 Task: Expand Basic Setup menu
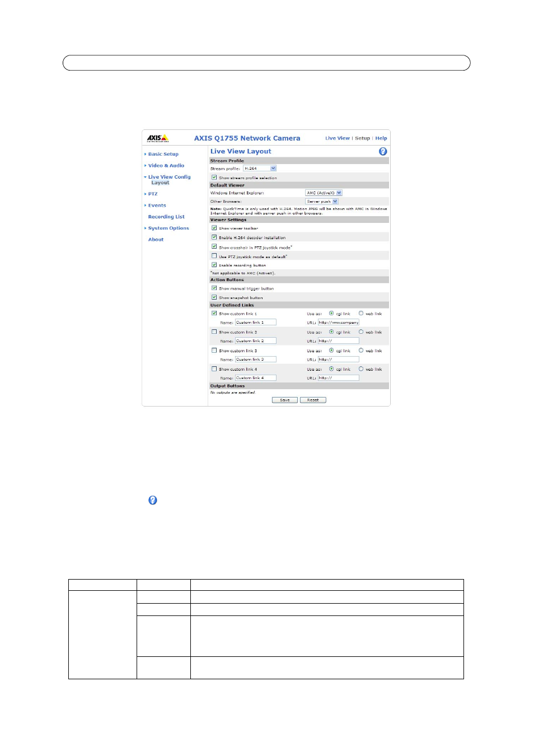(x=163, y=154)
